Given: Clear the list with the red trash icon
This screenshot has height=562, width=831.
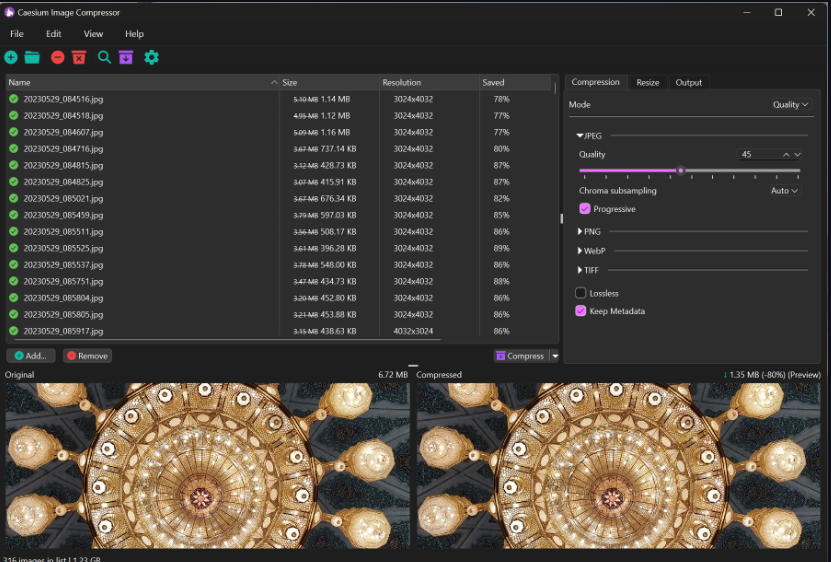Looking at the screenshot, I should pyautogui.click(x=79, y=57).
